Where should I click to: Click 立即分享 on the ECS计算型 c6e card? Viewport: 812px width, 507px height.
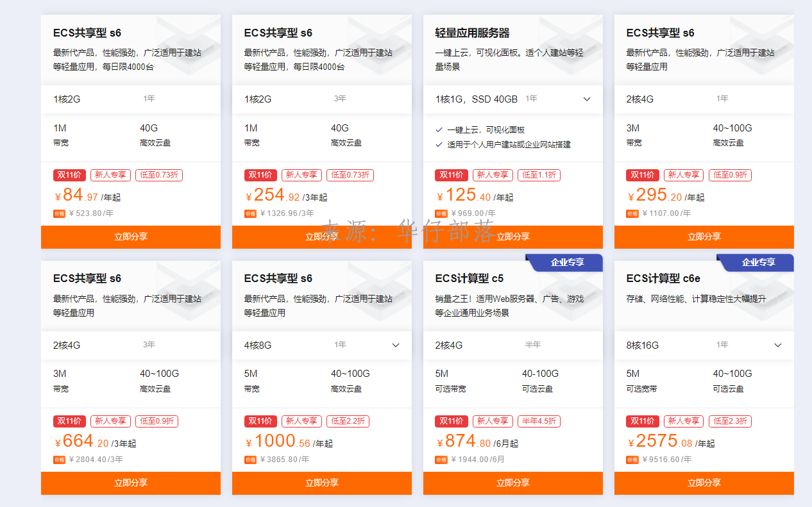pyautogui.click(x=704, y=483)
